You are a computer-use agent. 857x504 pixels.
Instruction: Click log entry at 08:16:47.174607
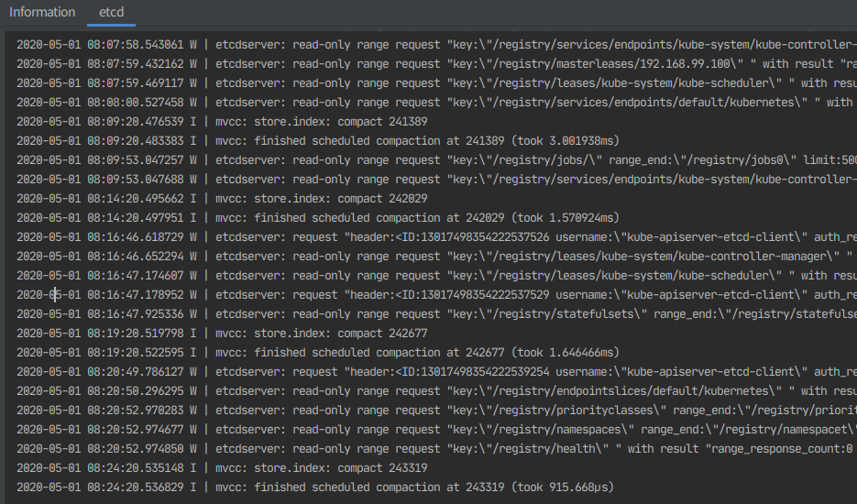pyautogui.click(x=436, y=276)
